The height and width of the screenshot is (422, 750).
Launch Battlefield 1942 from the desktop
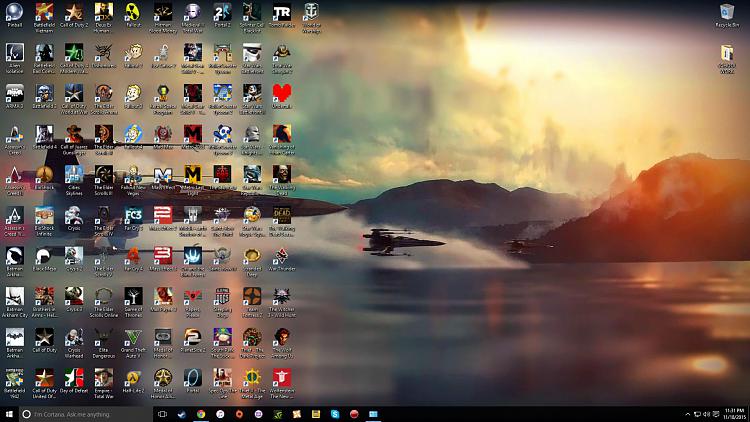[14, 384]
